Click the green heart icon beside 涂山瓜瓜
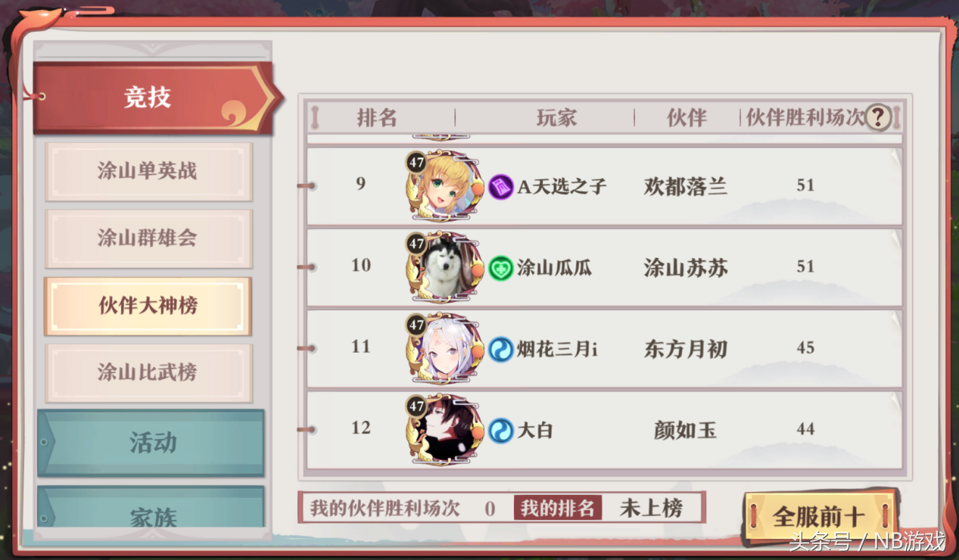Viewport: 959px width, 560px height. coord(500,267)
